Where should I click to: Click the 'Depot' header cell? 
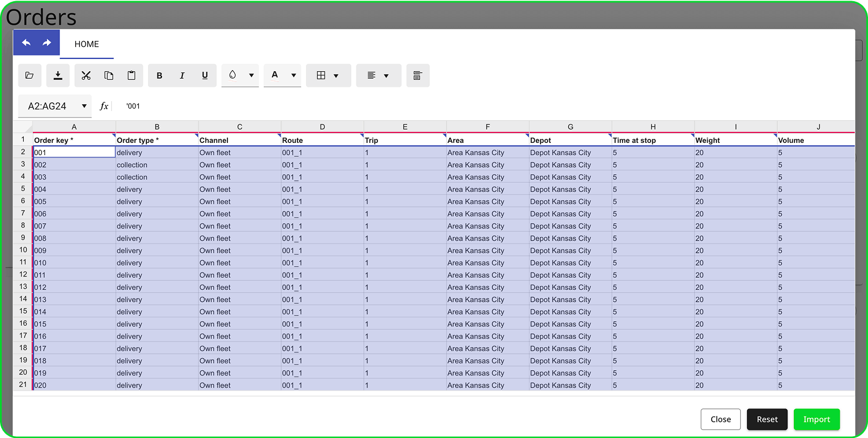[x=571, y=140]
